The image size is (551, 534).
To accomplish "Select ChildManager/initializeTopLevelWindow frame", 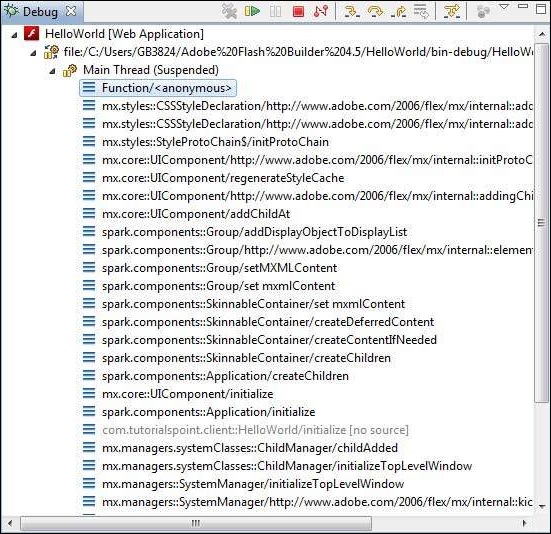I will [287, 466].
